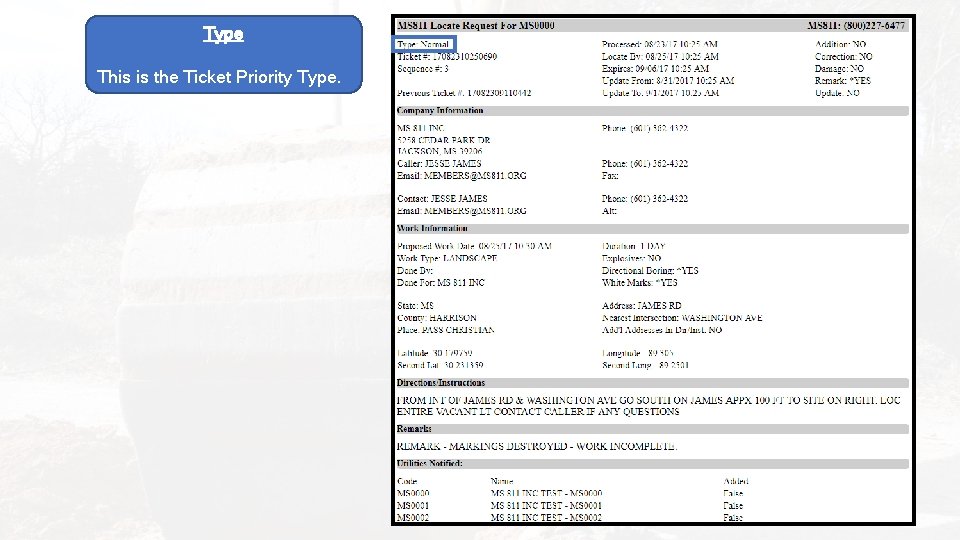Click the "Place: PASS CHRISTIAN" field

(x=446, y=330)
